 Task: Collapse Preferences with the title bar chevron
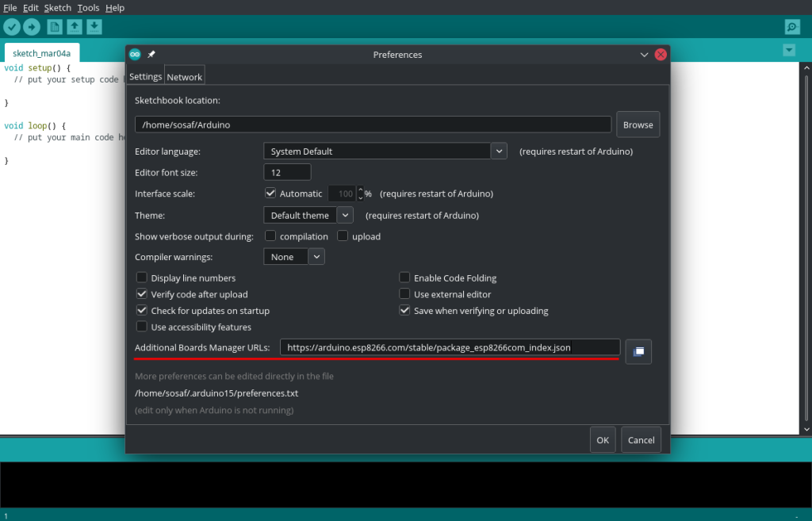[644, 55]
